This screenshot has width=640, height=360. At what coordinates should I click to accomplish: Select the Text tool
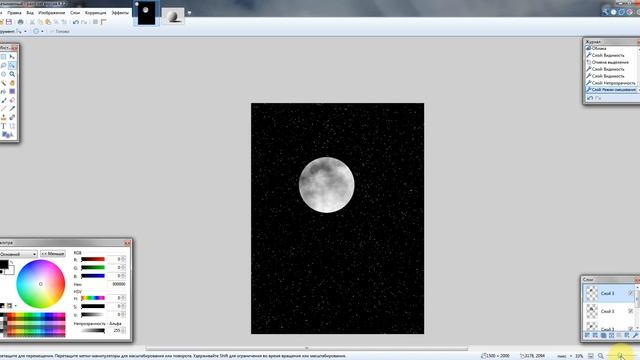[3, 126]
